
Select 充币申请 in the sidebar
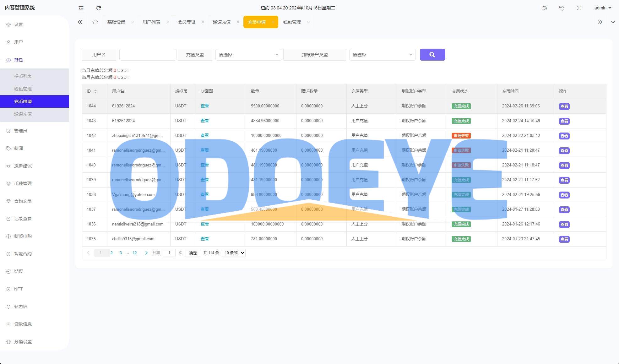click(x=35, y=101)
